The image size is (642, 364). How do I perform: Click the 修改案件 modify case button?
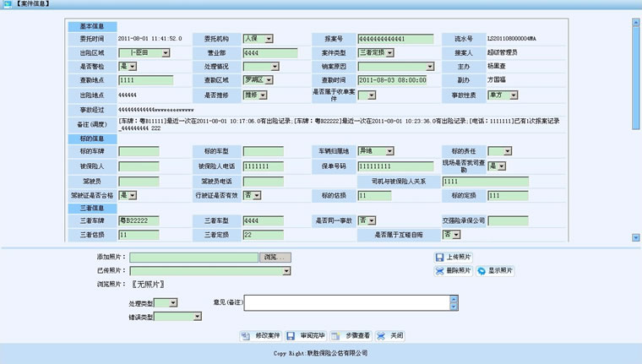click(261, 336)
